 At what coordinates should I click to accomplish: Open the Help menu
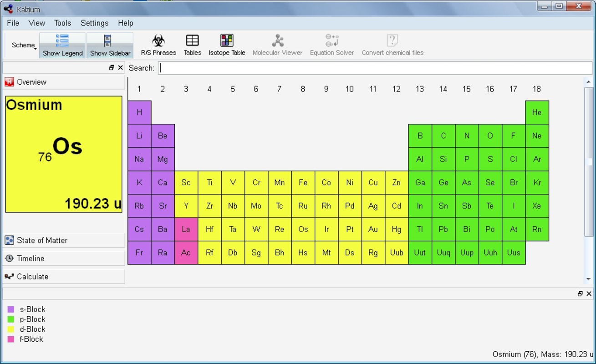pyautogui.click(x=125, y=23)
